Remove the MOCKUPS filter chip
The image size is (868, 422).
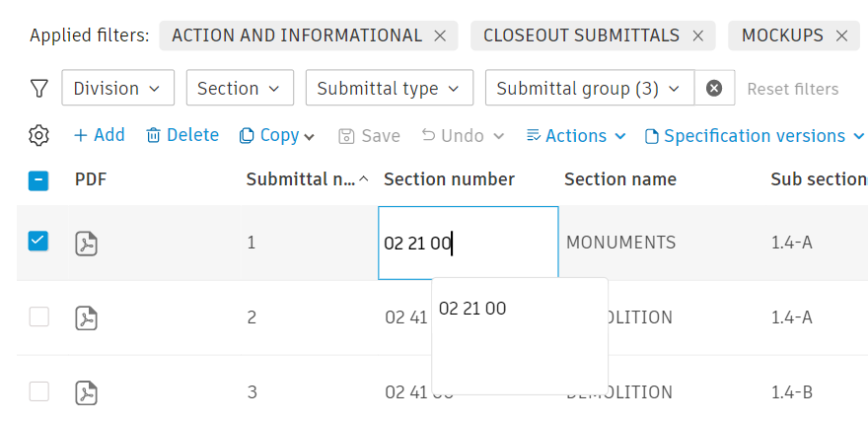pyautogui.click(x=841, y=35)
